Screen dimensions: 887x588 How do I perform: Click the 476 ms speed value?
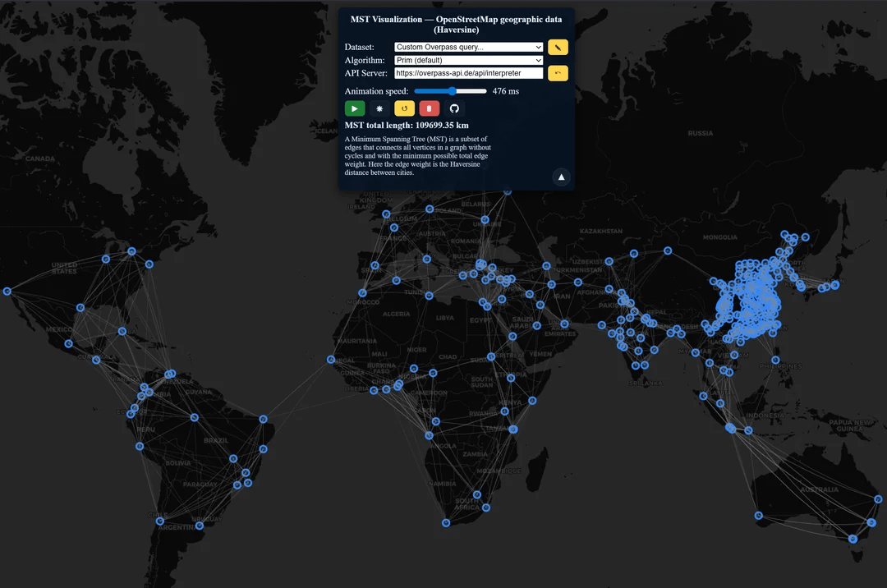point(506,91)
